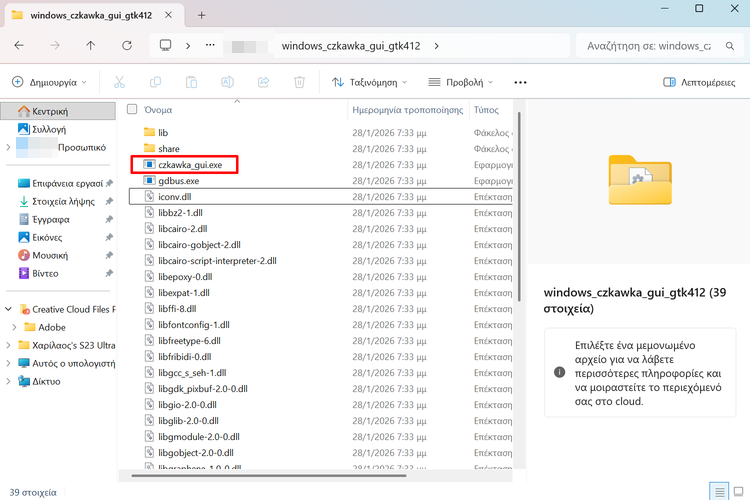Click the Delete trash icon in toolbar
The width and height of the screenshot is (750, 500).
point(299,82)
